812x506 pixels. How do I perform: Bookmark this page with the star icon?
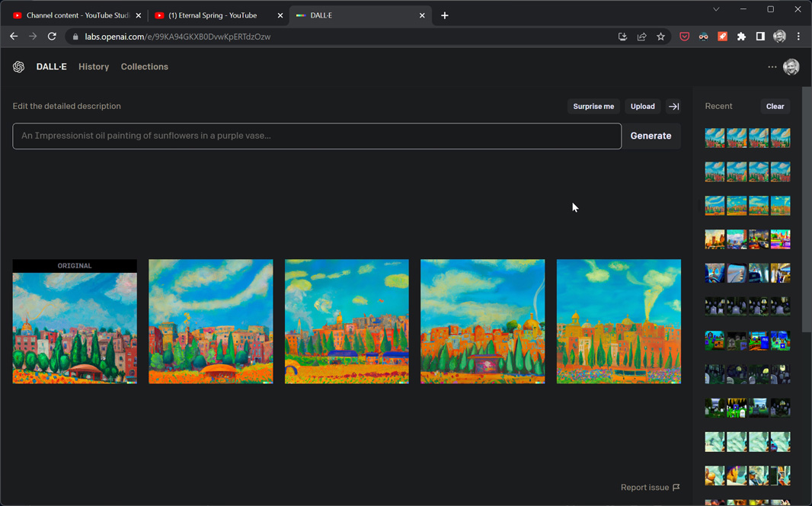pos(660,37)
